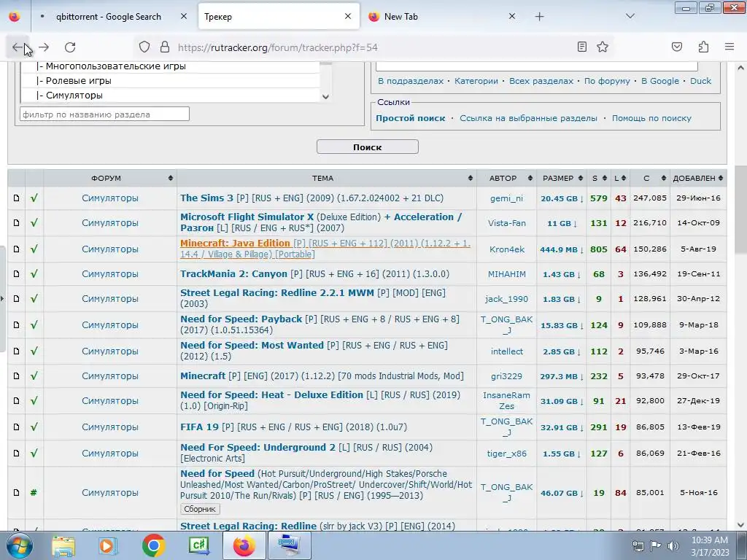Click the volume speaker tray icon
747x560 pixels.
click(673, 545)
